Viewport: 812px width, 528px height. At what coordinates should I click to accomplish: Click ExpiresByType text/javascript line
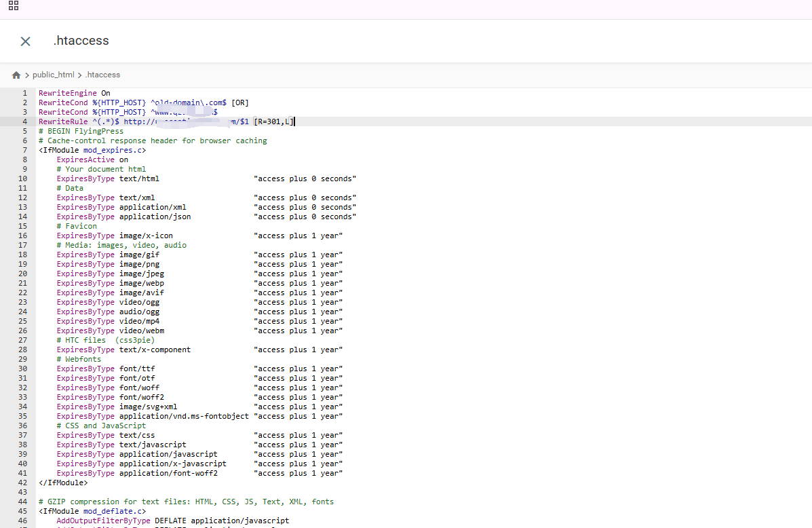[x=200, y=445]
